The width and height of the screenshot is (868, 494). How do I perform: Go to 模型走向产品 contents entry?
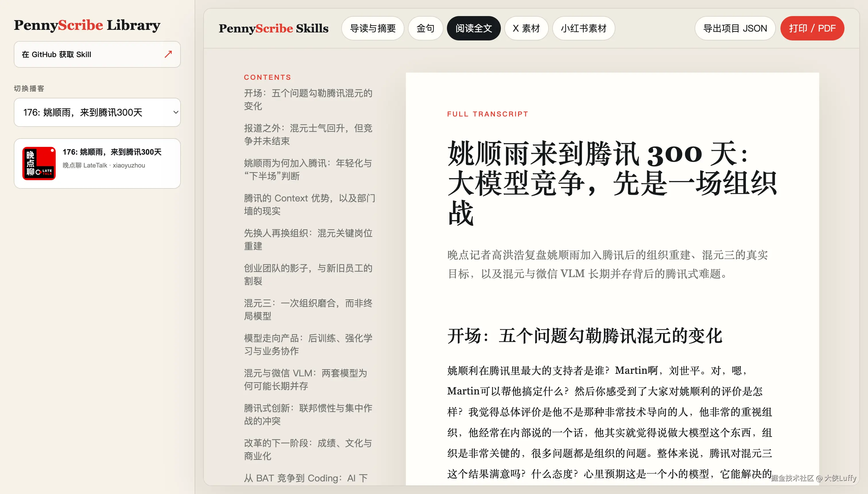pyautogui.click(x=308, y=344)
